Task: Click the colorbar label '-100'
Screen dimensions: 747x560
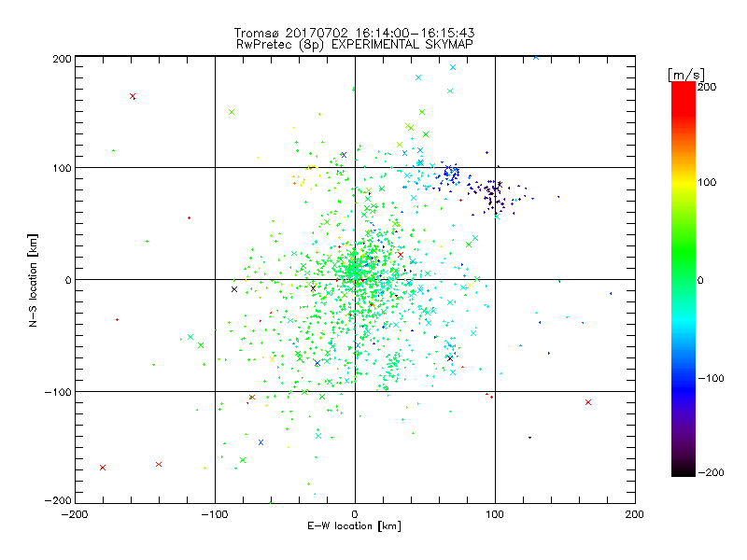Action: [x=711, y=379]
